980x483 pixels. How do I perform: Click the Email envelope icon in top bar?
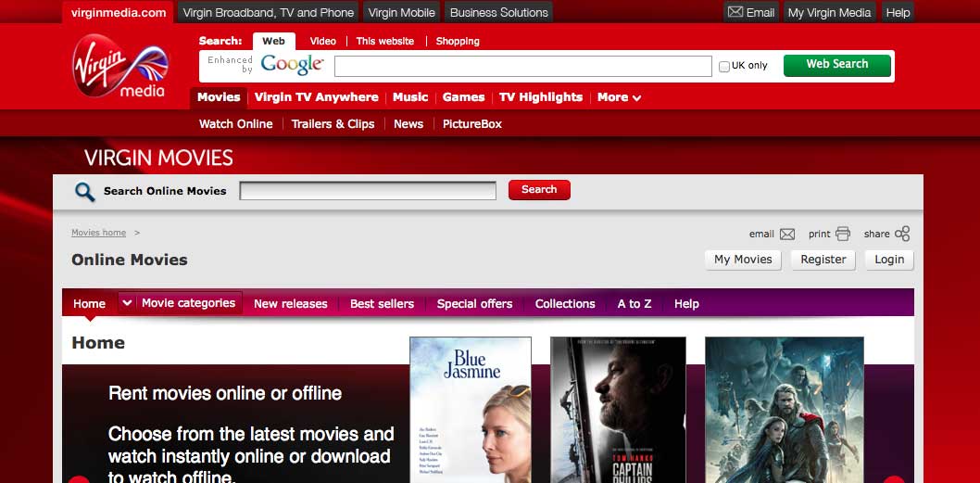coord(735,12)
